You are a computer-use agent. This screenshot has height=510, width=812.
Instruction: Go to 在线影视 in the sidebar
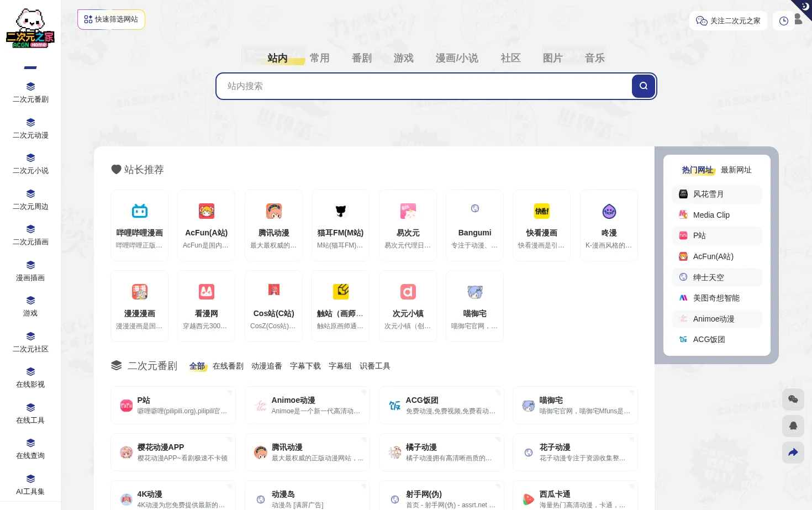[30, 378]
